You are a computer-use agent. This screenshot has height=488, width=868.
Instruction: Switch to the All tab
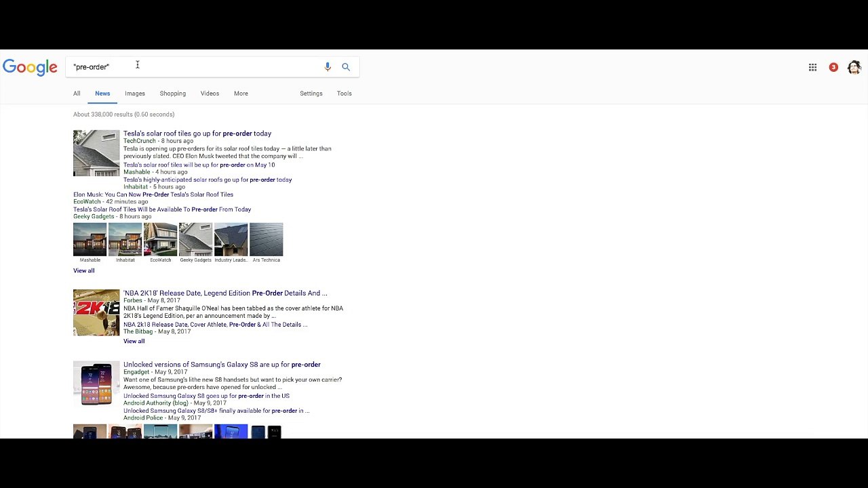77,94
